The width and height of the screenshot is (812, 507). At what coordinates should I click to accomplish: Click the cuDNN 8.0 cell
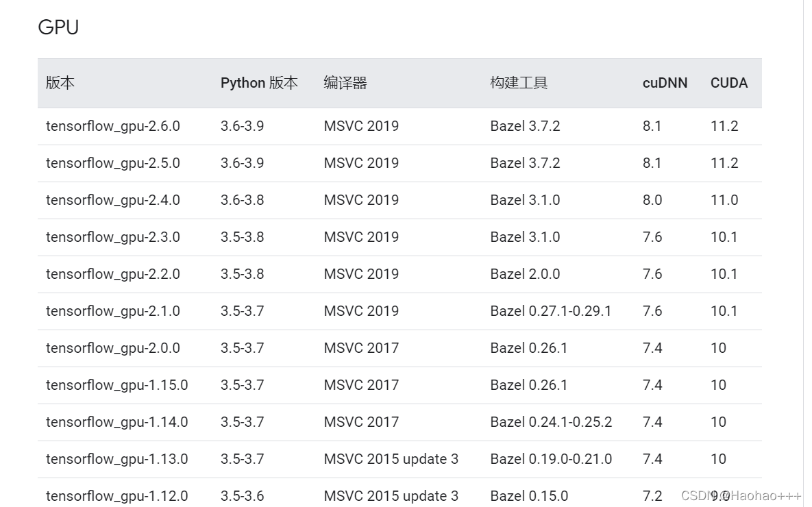point(652,201)
